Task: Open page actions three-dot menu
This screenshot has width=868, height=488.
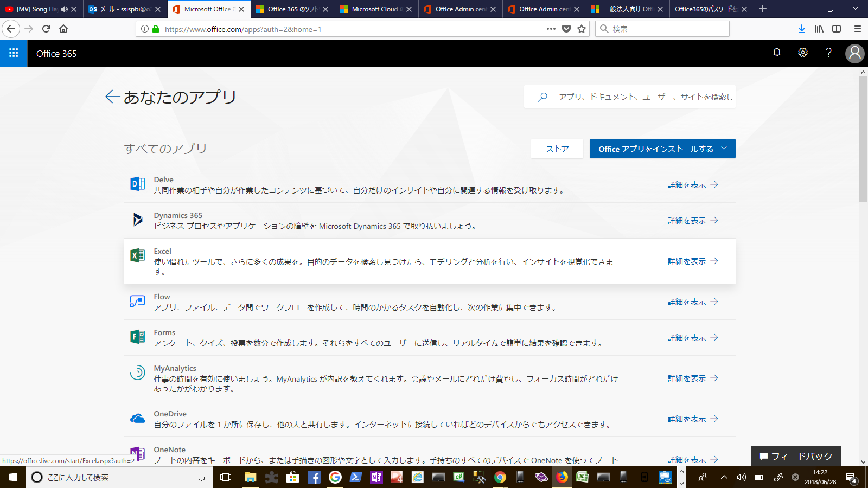Action: [x=551, y=29]
